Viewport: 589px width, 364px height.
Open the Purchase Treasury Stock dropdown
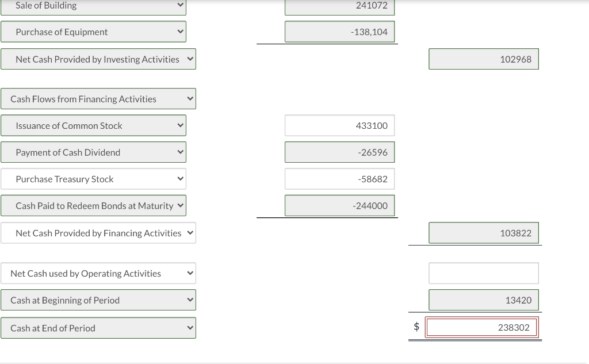click(94, 179)
